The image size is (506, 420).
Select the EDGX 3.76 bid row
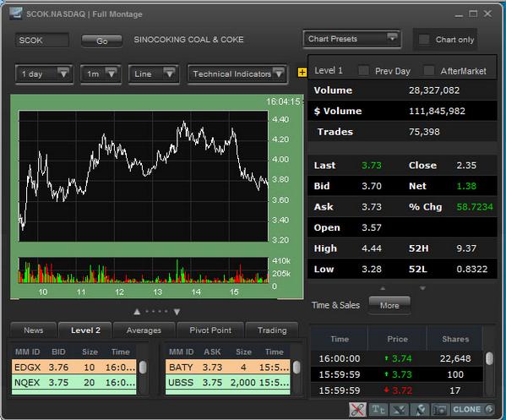pos(73,367)
